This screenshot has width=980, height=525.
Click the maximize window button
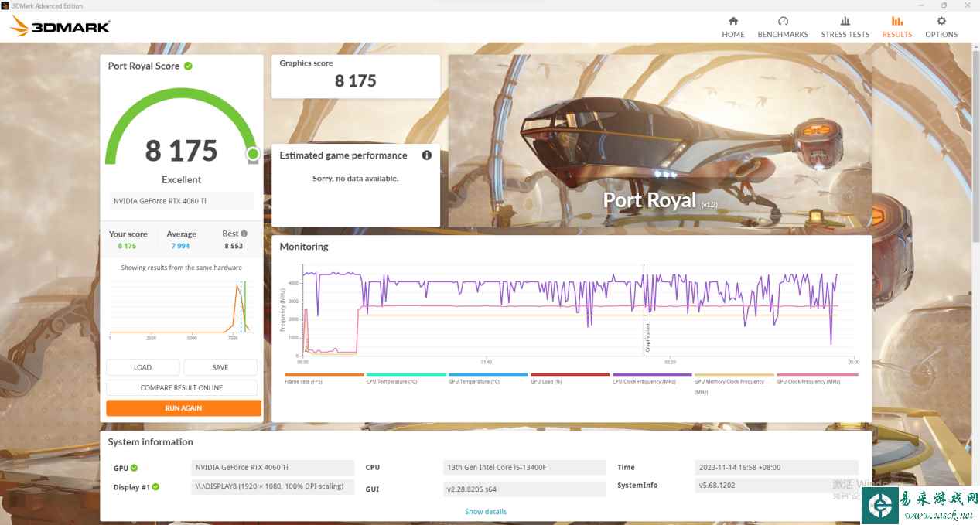click(x=944, y=5)
